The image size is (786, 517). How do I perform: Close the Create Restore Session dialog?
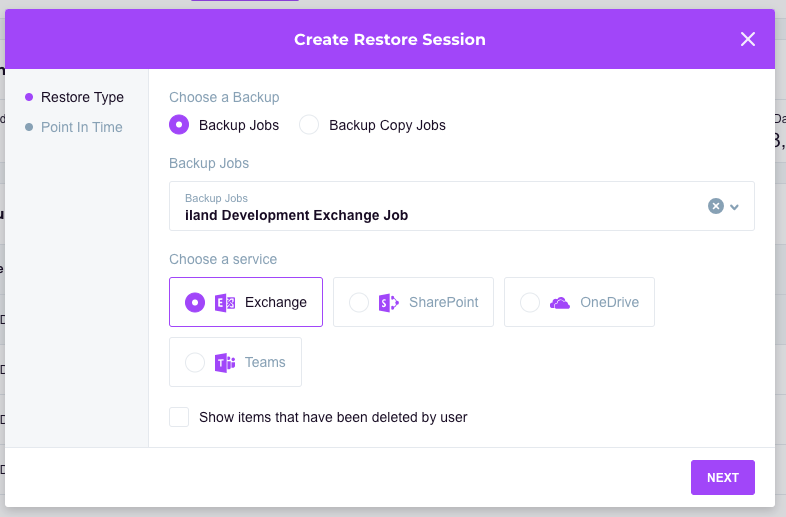click(747, 39)
